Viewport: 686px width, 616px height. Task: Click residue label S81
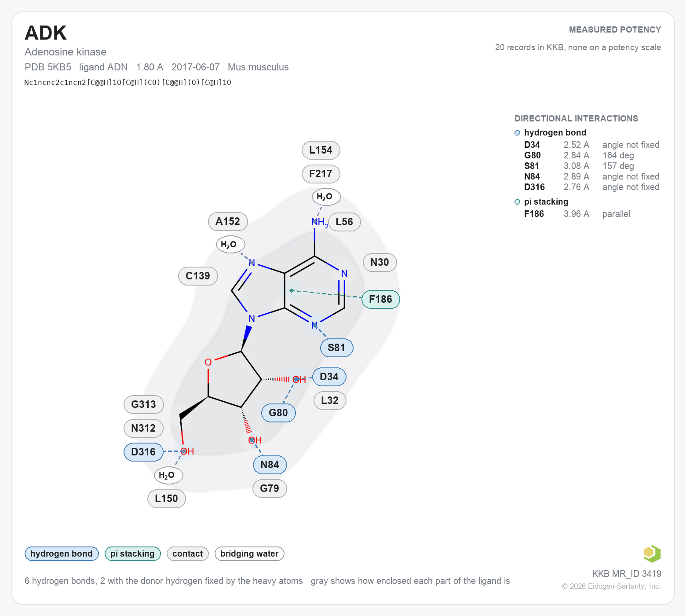point(336,348)
